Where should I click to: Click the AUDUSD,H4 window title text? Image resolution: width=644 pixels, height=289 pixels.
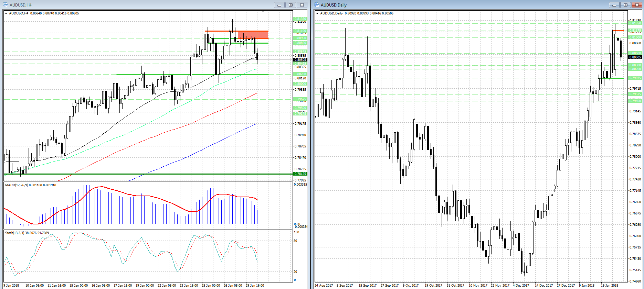click(21, 5)
